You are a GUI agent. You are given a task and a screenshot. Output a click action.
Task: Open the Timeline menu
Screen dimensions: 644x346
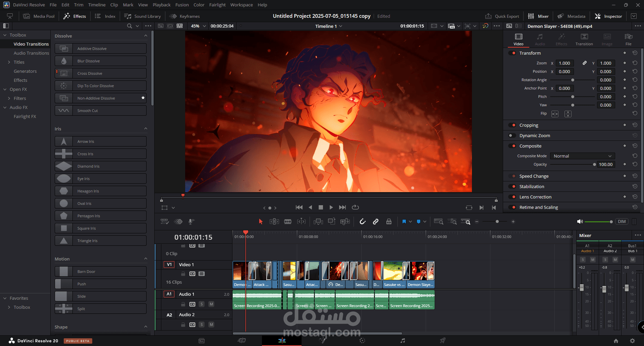click(x=97, y=5)
